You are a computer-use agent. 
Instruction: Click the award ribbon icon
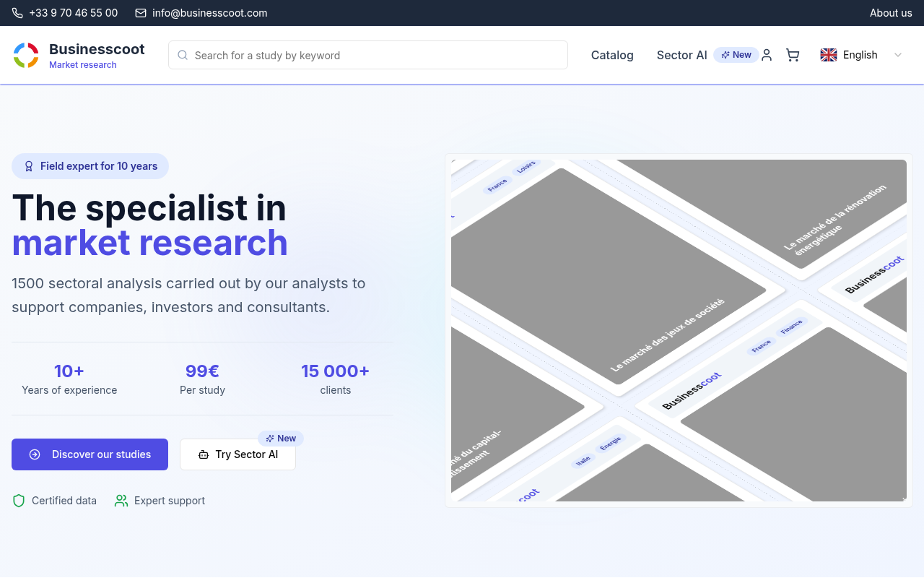point(29,166)
